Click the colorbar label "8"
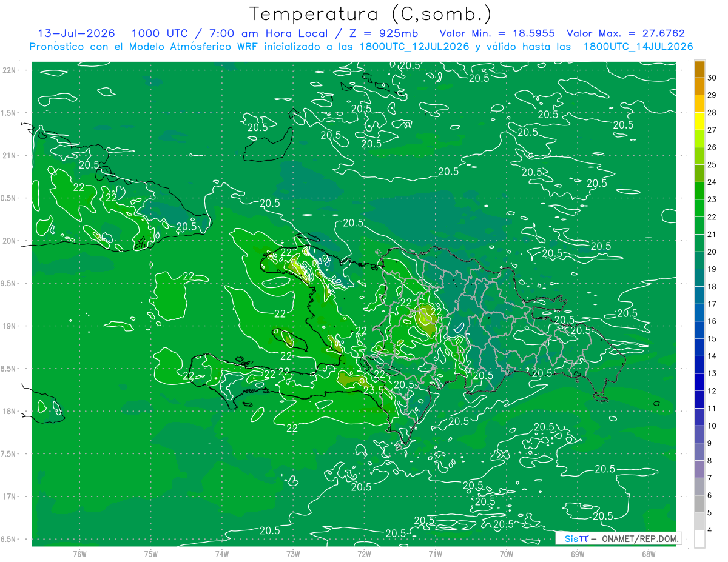This screenshot has width=728, height=562. click(x=710, y=461)
